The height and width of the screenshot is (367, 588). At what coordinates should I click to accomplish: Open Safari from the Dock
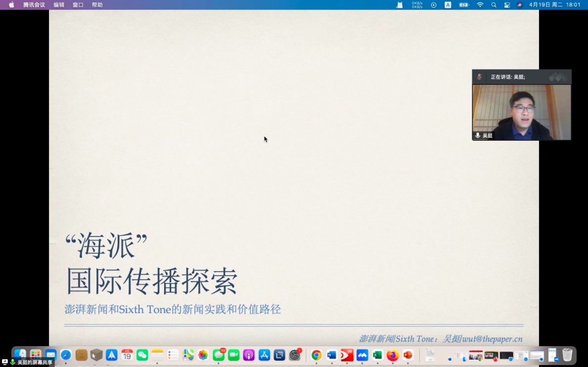click(66, 355)
